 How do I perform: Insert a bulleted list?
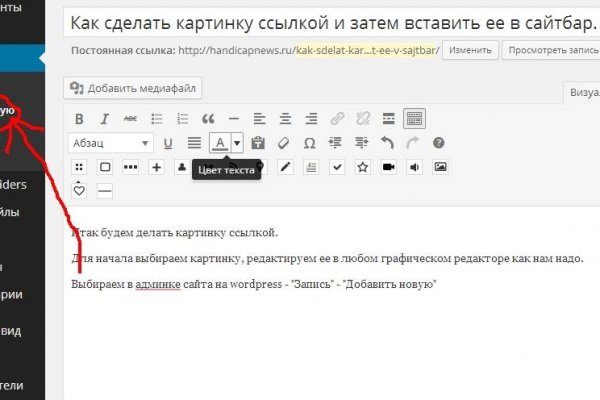155,119
